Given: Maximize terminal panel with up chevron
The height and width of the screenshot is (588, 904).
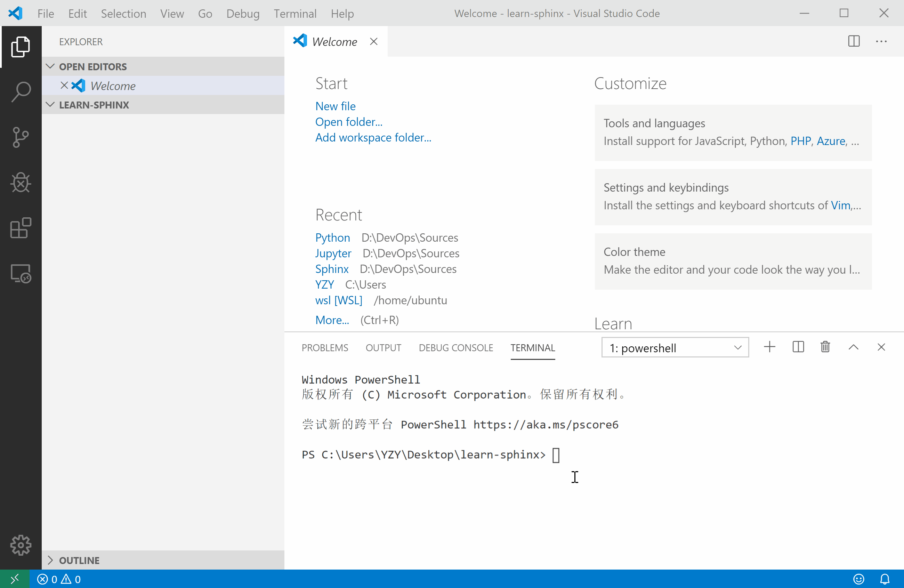Looking at the screenshot, I should coord(853,347).
